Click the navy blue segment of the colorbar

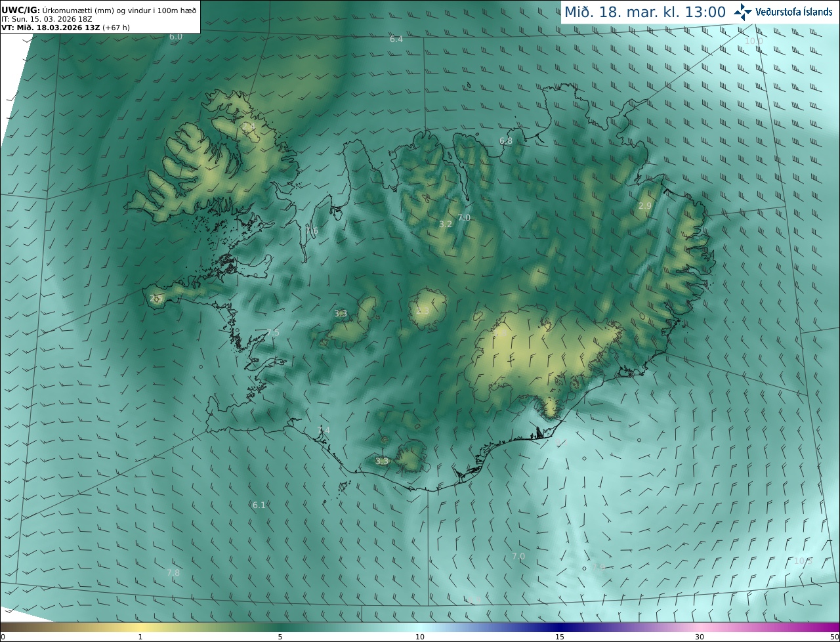point(560,627)
